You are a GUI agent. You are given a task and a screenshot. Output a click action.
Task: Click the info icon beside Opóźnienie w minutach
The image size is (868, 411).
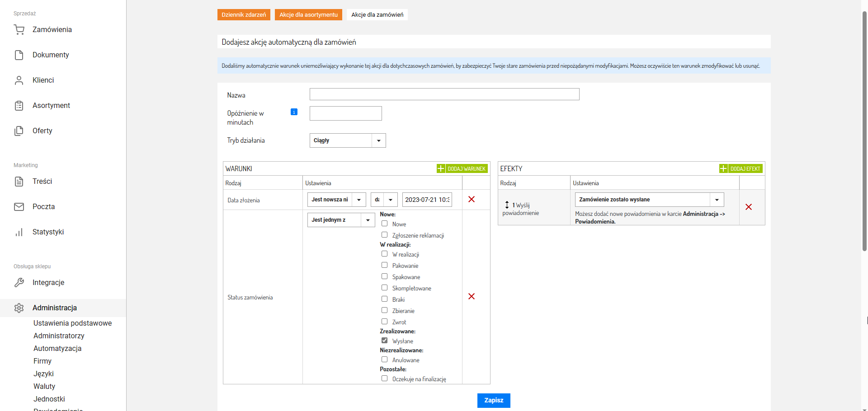294,112
